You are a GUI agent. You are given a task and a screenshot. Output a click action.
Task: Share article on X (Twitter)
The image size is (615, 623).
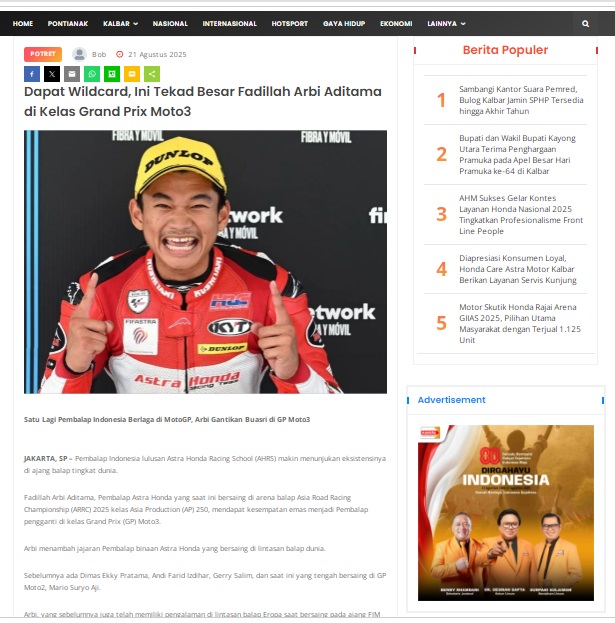click(52, 74)
